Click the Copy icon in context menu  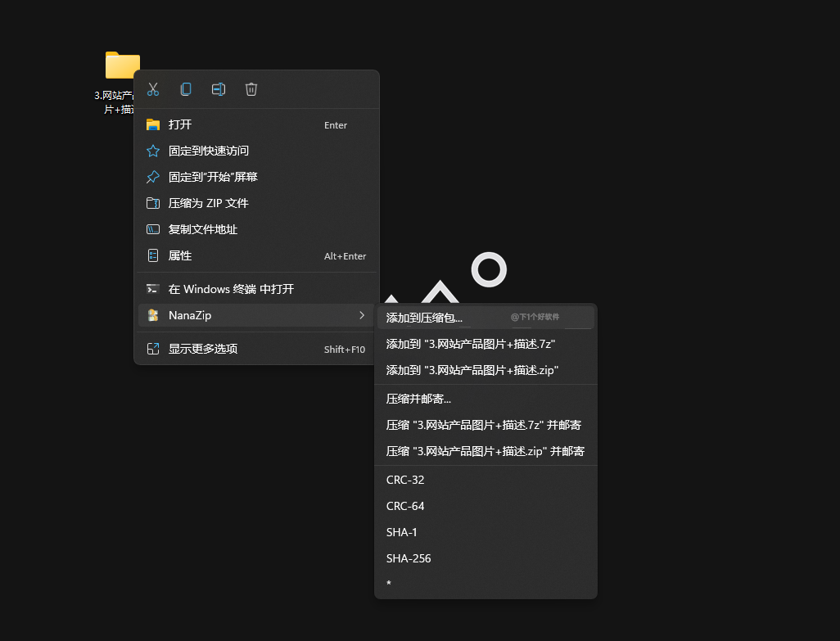186,89
